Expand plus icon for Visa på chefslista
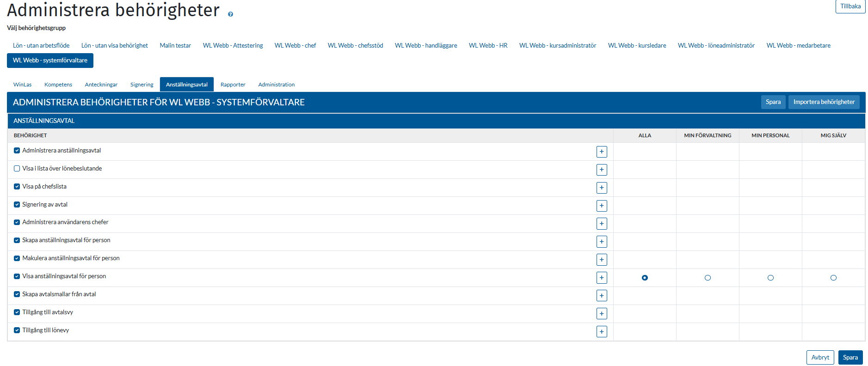 click(601, 188)
